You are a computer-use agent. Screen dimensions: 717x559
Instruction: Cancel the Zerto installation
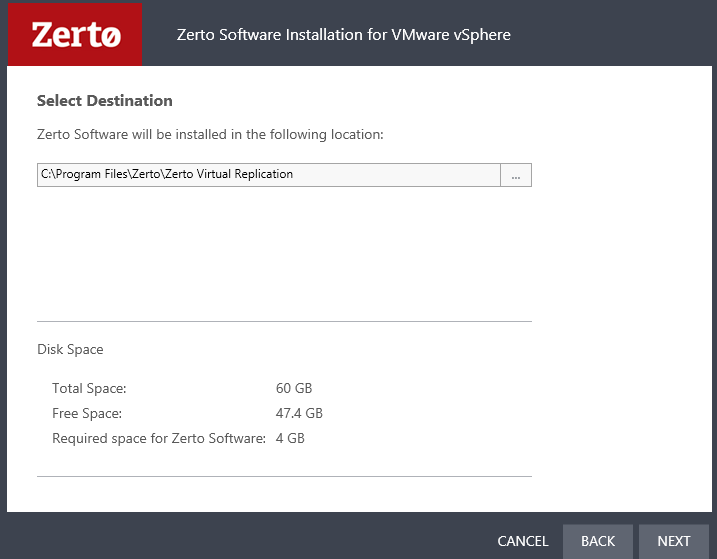click(x=523, y=541)
